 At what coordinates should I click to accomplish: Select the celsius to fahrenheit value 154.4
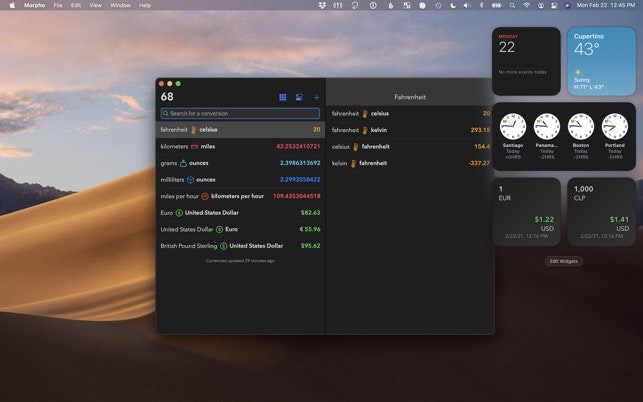[482, 146]
